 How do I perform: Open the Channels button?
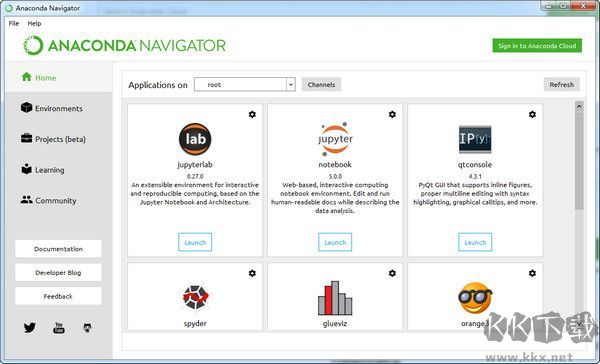tap(321, 85)
